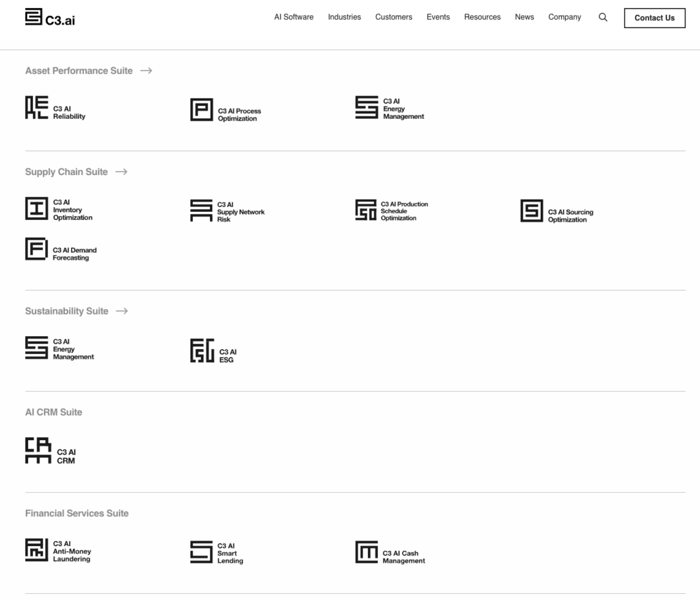
Task: Click the C3 AI Anti-Money Laundering icon
Action: [x=37, y=550]
